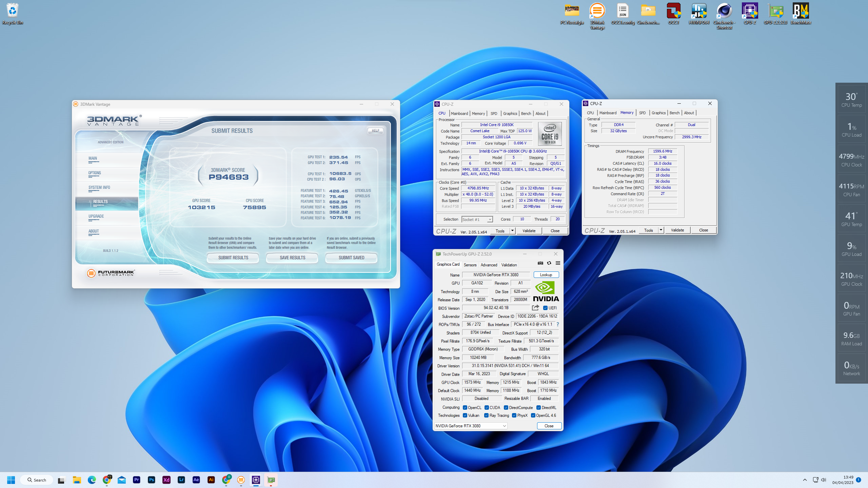Viewport: 868px width, 488px height.
Task: Click the GPU-Z refresh icon
Action: [x=549, y=263]
